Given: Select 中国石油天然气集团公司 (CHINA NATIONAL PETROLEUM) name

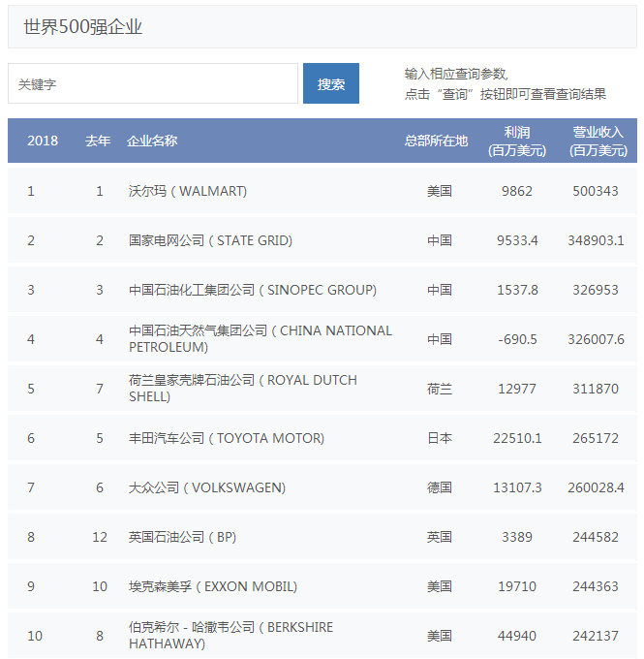Looking at the screenshot, I should pos(261,339).
